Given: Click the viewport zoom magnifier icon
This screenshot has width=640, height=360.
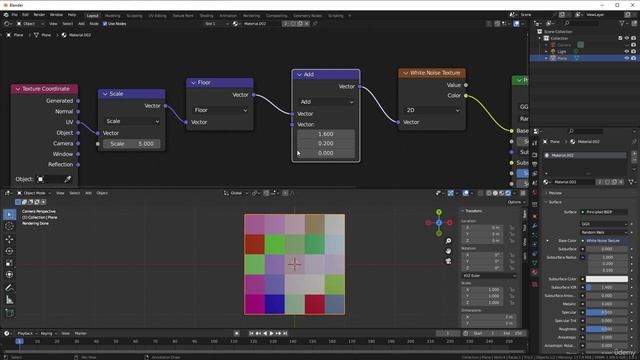Looking at the screenshot, I should 448,241.
